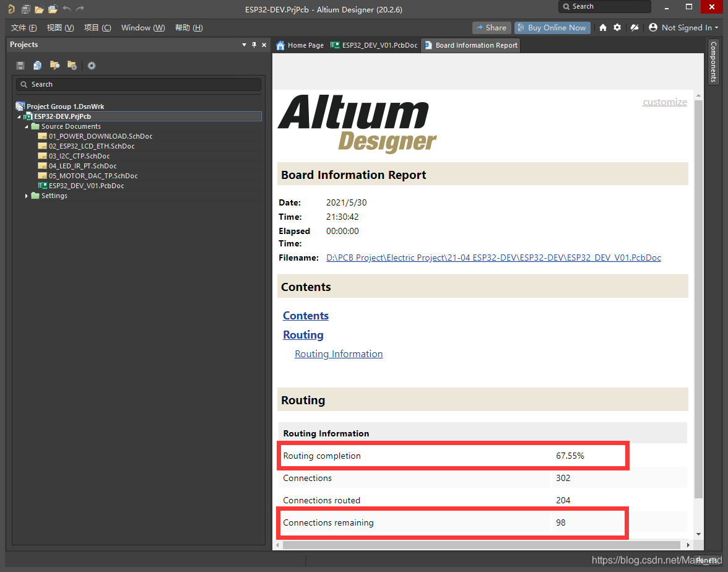Click the Projects panel compile documents icon
This screenshot has width=728, height=572.
38,66
